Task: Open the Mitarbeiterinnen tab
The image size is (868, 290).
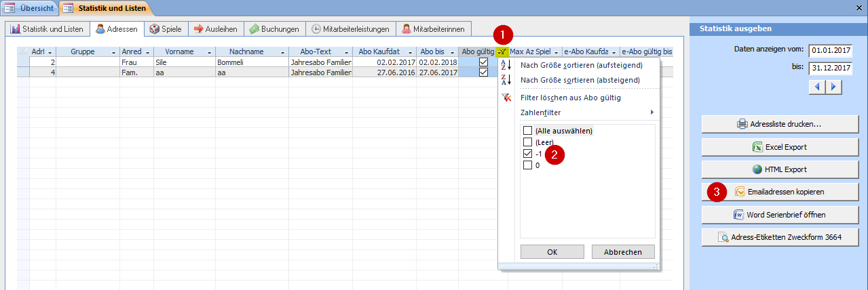Action: (x=433, y=29)
